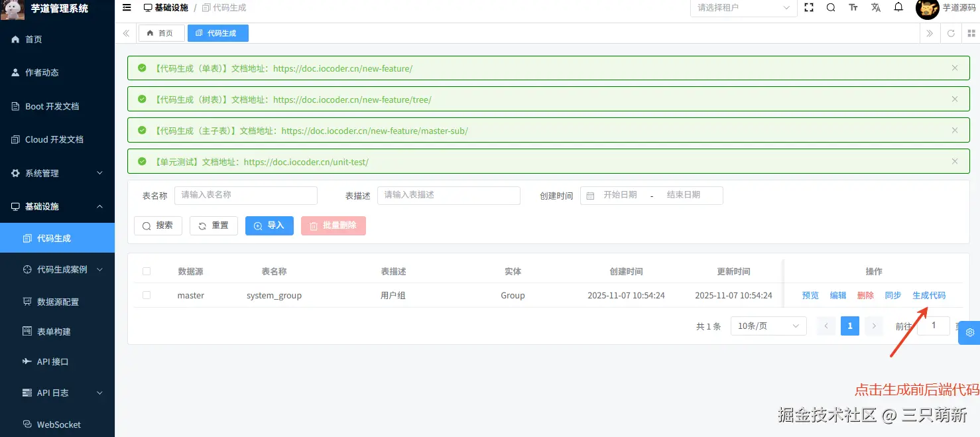Image resolution: width=980 pixels, height=437 pixels.
Task: Collapse 基础设施 sidebar menu
Action: [57, 206]
